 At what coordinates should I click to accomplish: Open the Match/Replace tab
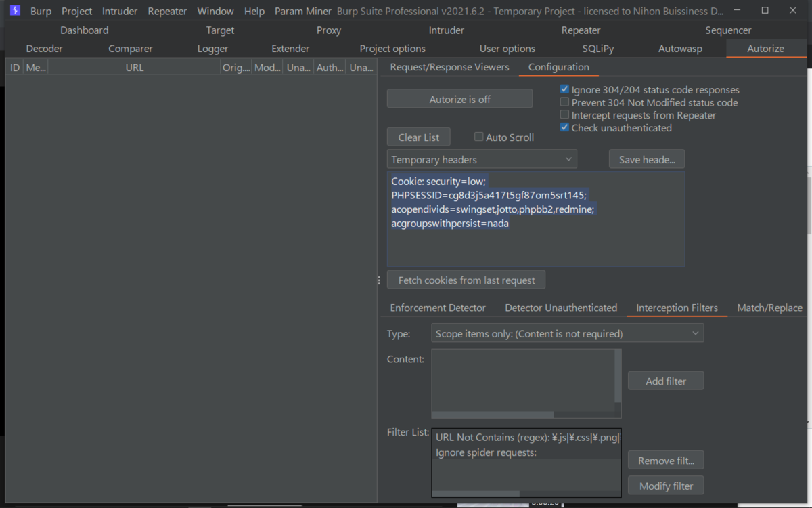point(769,308)
